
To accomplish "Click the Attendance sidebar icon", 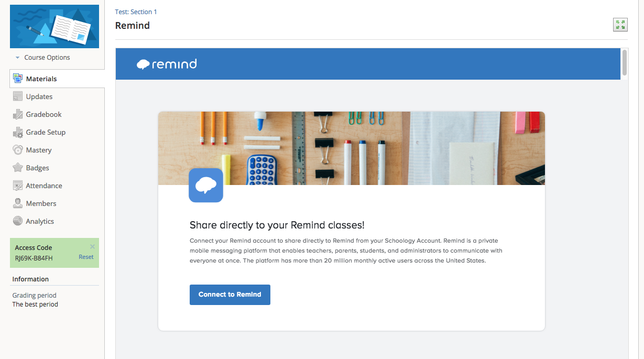I will click(18, 186).
